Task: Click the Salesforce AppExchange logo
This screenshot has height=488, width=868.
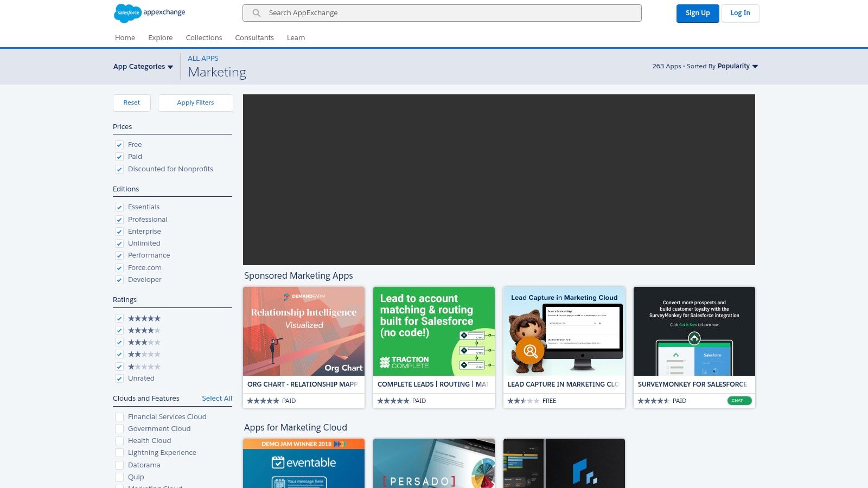Action: [148, 13]
